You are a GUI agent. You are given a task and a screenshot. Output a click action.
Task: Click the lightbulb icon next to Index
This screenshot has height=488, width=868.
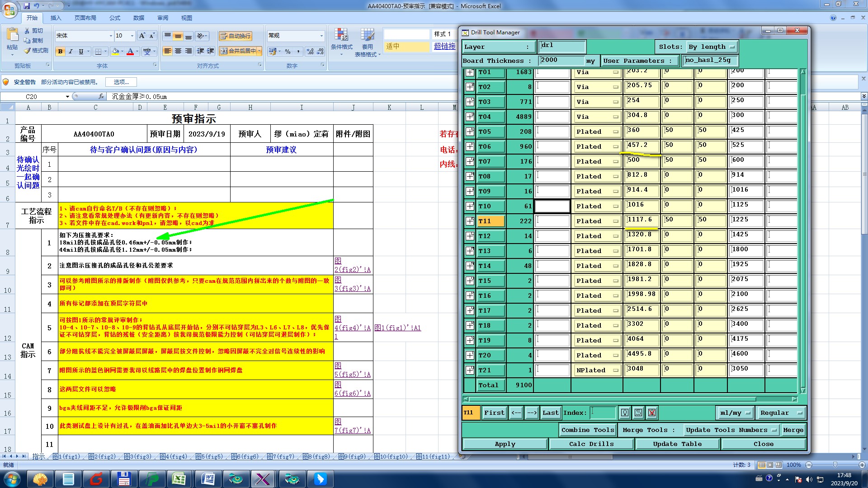click(x=624, y=413)
